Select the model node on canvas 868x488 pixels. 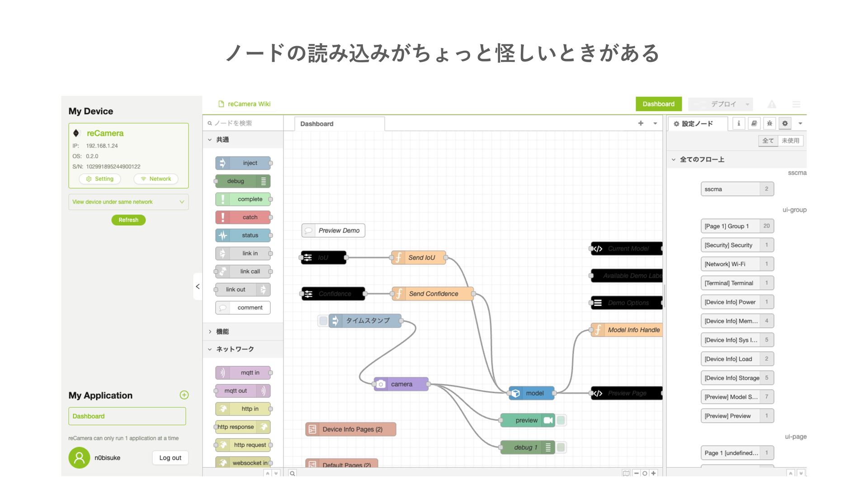point(532,393)
